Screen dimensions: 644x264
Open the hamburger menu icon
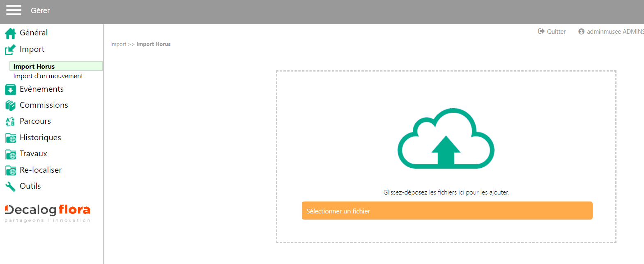[14, 10]
